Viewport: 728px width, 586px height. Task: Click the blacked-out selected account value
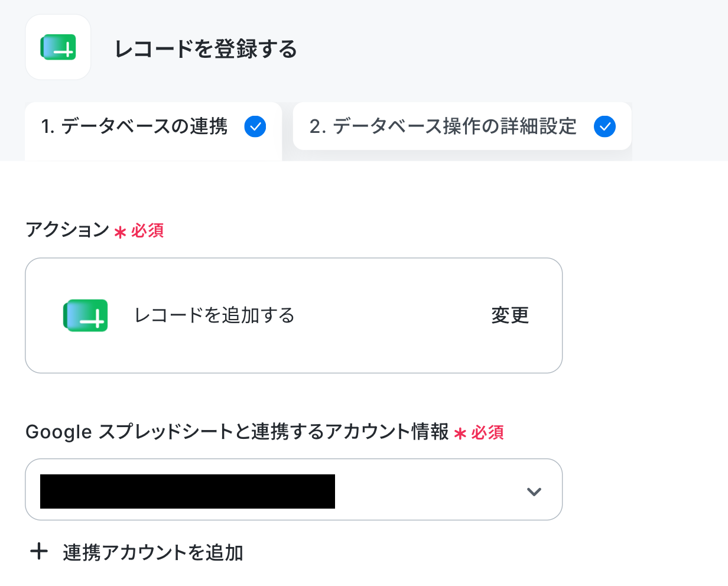click(187, 491)
